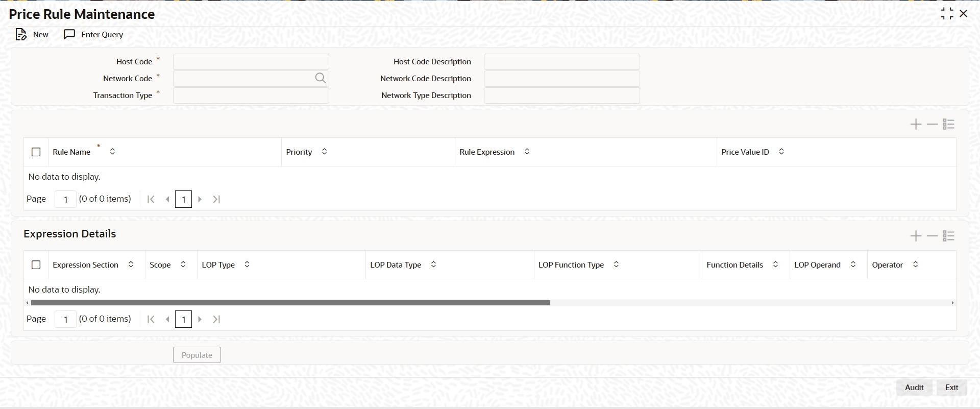The width and height of the screenshot is (980, 409).
Task: Sort by Rule Expression column
Action: pyautogui.click(x=527, y=152)
